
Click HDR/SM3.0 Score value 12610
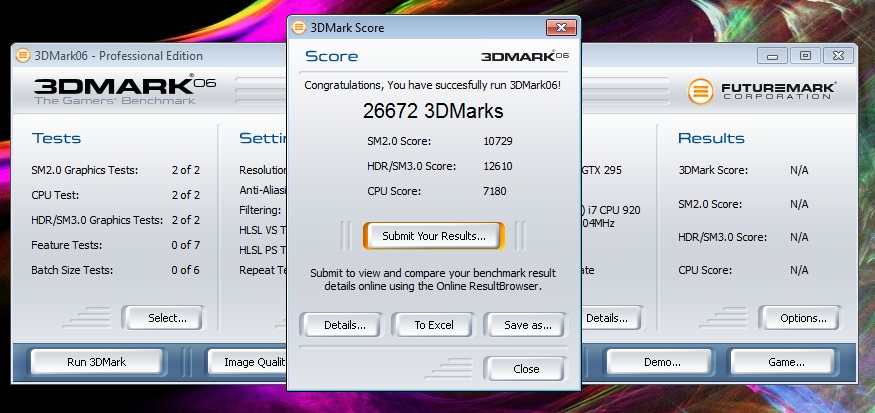[498, 166]
